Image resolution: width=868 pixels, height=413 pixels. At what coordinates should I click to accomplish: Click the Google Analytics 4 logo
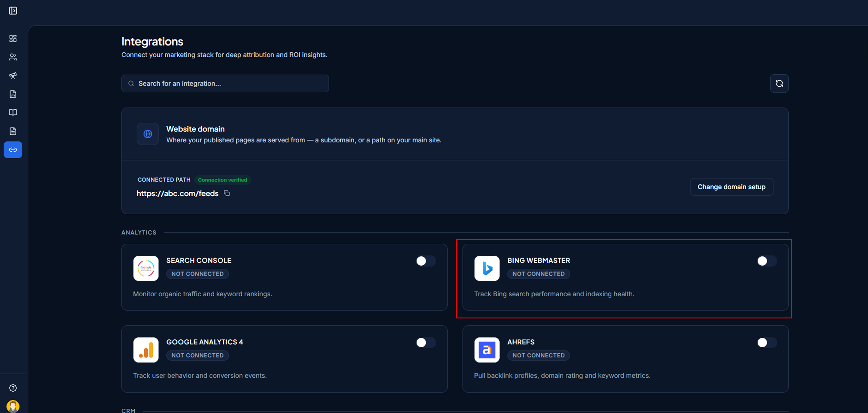(146, 350)
